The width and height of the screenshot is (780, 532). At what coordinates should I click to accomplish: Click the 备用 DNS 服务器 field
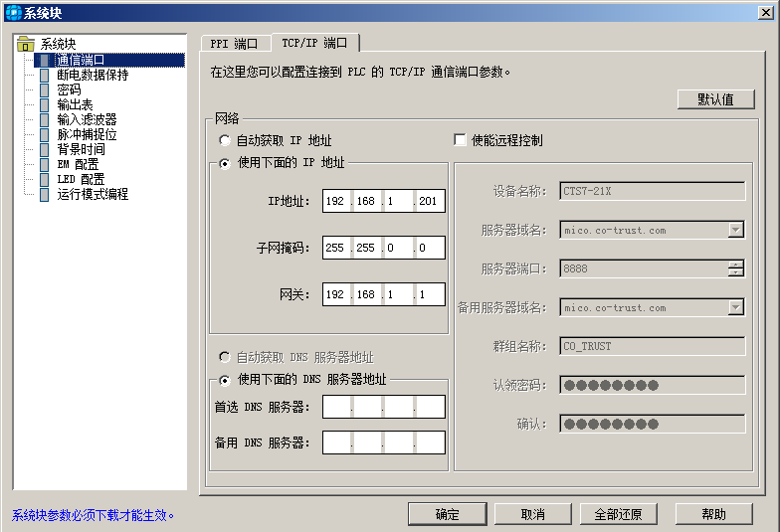pyautogui.click(x=384, y=443)
